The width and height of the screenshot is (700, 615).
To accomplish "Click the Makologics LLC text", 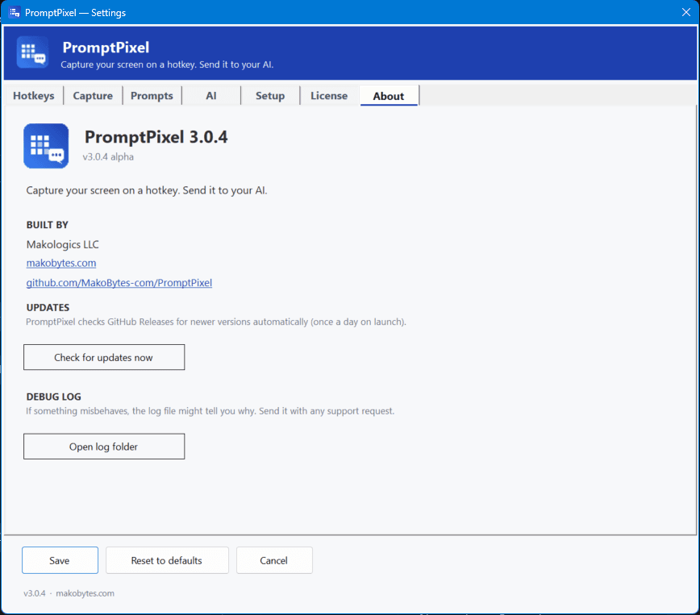I will pos(63,244).
